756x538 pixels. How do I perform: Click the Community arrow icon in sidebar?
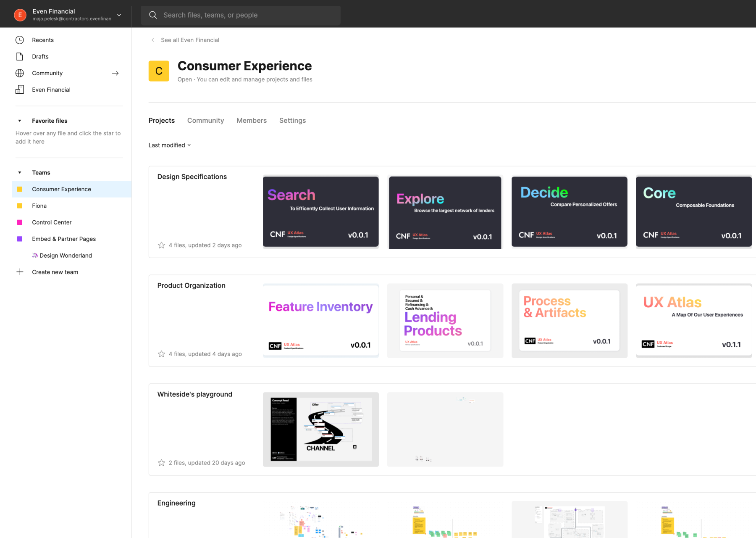115,73
